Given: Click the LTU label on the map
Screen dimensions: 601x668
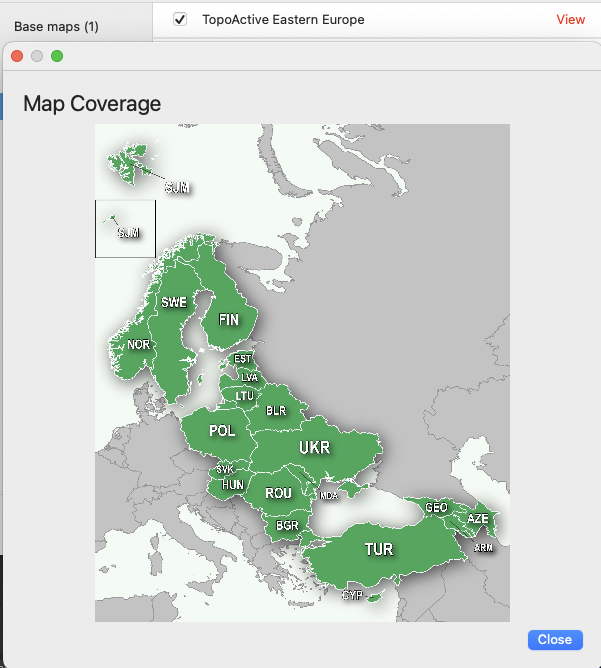Looking at the screenshot, I should [244, 396].
